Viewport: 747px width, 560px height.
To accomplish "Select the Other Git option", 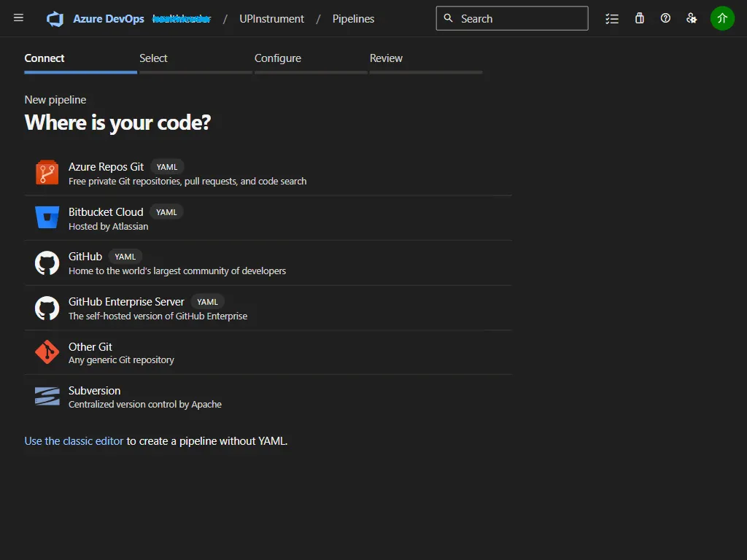I will tap(268, 352).
